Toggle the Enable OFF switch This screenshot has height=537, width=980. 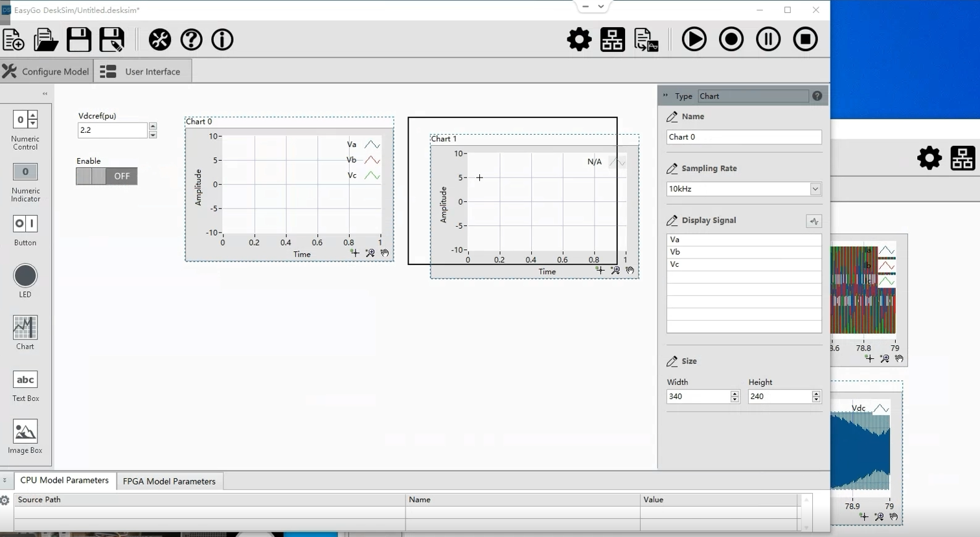tap(107, 176)
